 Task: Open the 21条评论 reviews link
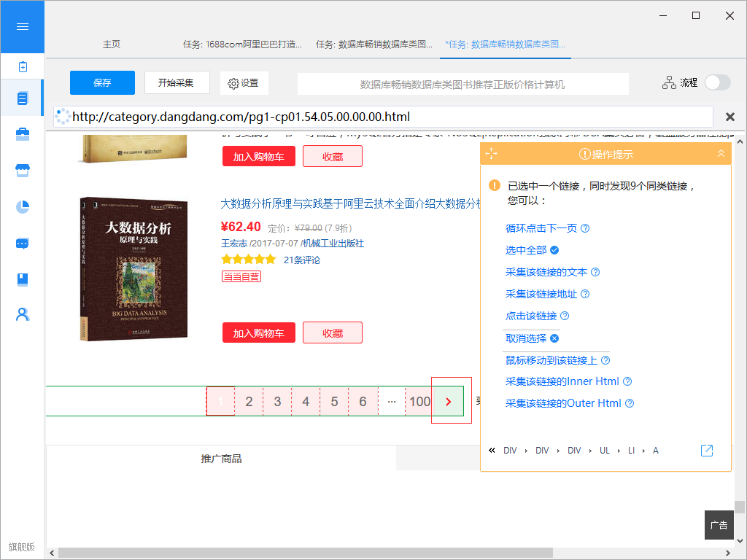302,260
